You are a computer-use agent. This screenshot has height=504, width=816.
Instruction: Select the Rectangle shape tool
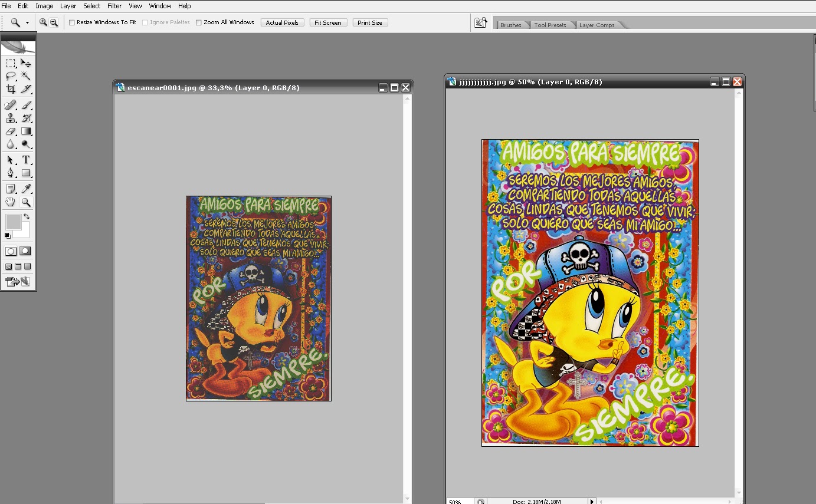pyautogui.click(x=26, y=173)
